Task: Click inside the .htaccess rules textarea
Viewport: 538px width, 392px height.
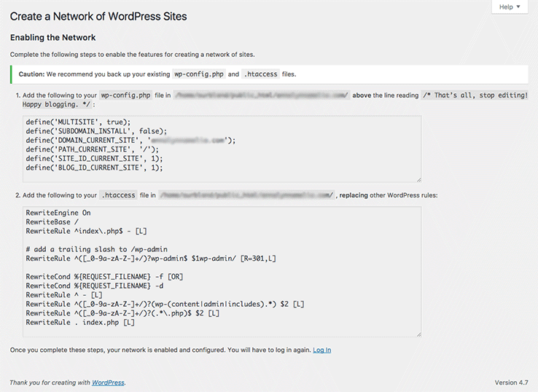Action: pos(222,272)
